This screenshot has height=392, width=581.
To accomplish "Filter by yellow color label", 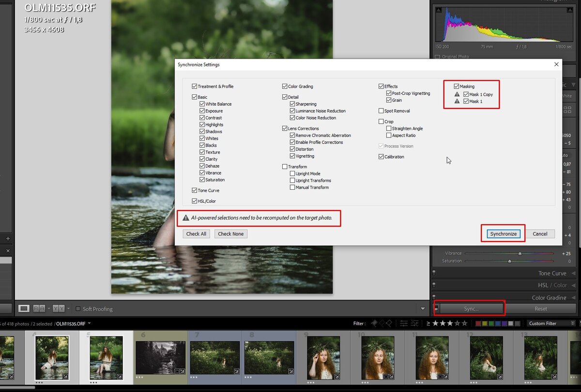I will [486, 323].
